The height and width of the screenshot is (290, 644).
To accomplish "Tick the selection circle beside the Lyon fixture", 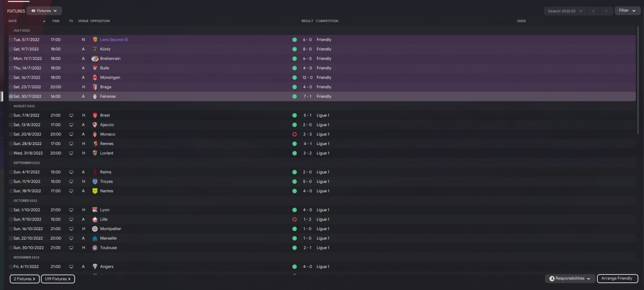I will (x=11, y=210).
